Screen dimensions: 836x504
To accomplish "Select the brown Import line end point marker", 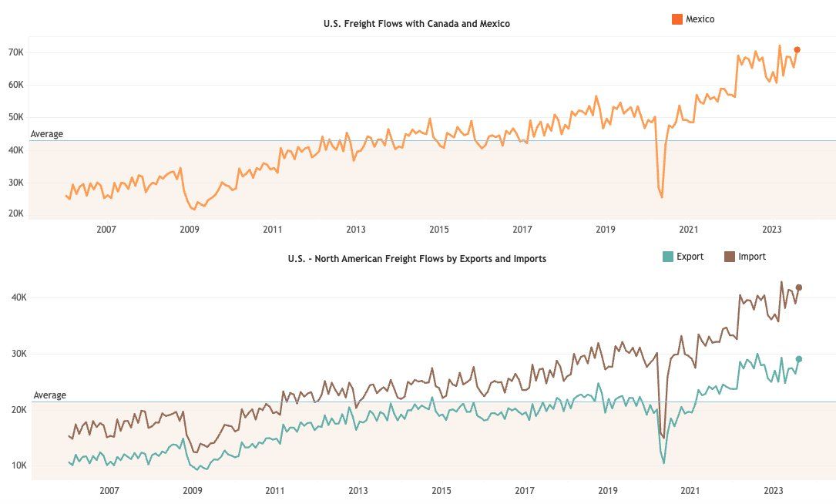I will point(799,287).
